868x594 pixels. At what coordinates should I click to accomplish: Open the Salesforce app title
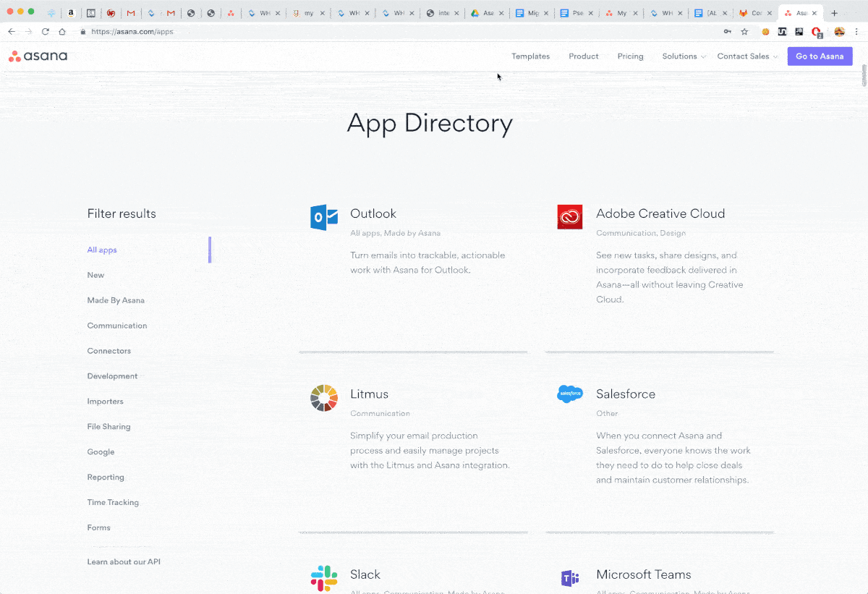pos(626,394)
